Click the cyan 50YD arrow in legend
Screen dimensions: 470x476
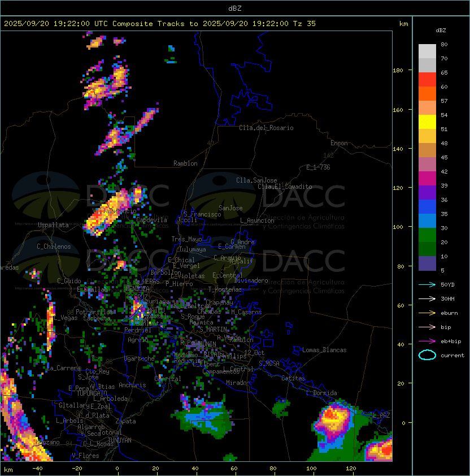pos(427,285)
